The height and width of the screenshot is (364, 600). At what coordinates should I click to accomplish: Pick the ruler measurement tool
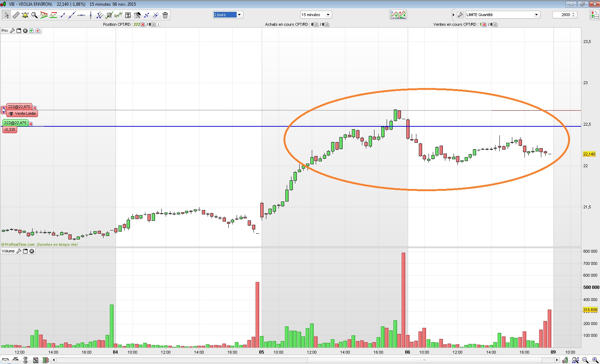click(16, 15)
